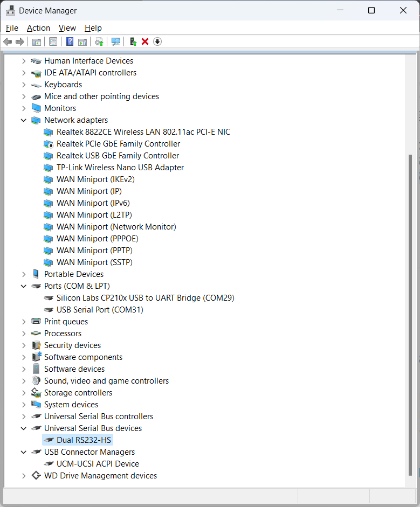This screenshot has height=507, width=420.
Task: Click the Monitors category icon
Action: [36, 108]
